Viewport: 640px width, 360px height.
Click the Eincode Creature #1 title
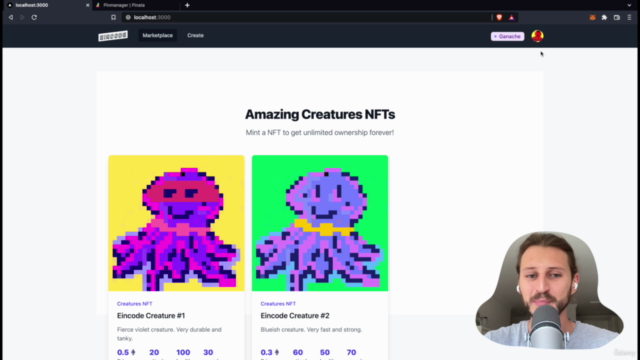click(151, 316)
